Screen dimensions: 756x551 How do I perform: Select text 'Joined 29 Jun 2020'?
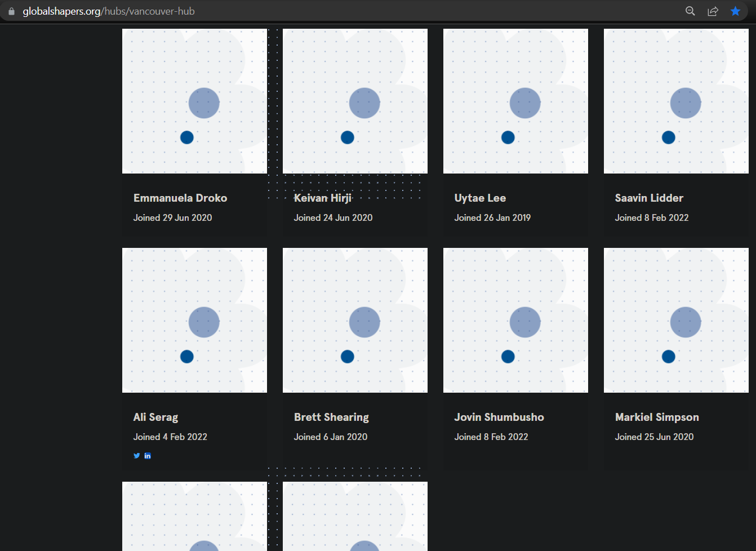[172, 217]
